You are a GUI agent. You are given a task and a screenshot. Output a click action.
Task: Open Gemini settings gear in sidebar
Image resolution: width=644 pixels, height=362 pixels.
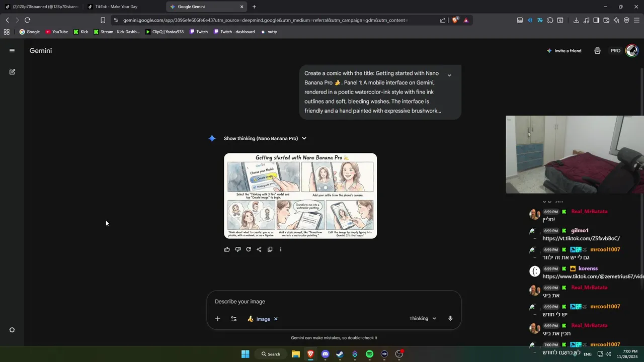tap(12, 330)
